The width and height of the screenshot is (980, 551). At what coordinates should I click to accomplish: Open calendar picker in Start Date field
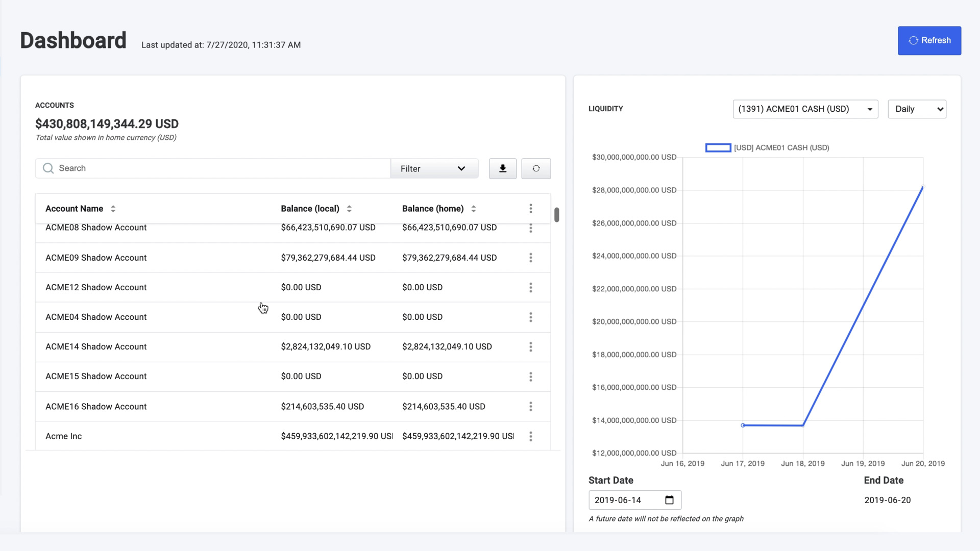tap(669, 499)
